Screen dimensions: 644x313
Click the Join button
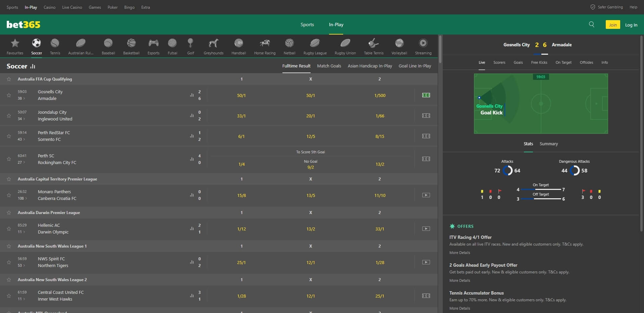tap(613, 24)
